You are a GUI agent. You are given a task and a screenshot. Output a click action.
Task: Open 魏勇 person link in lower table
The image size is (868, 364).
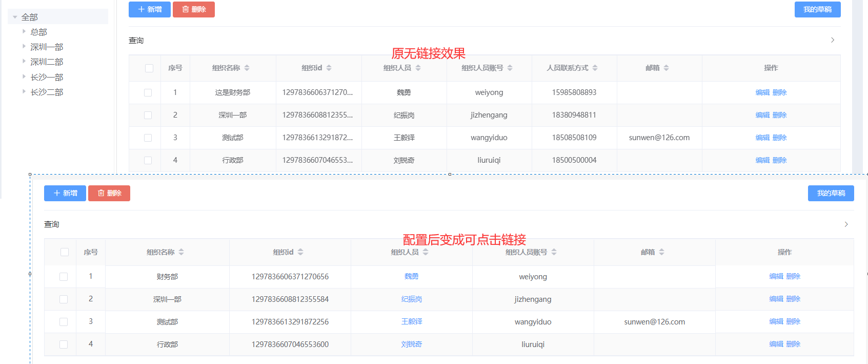(411, 276)
